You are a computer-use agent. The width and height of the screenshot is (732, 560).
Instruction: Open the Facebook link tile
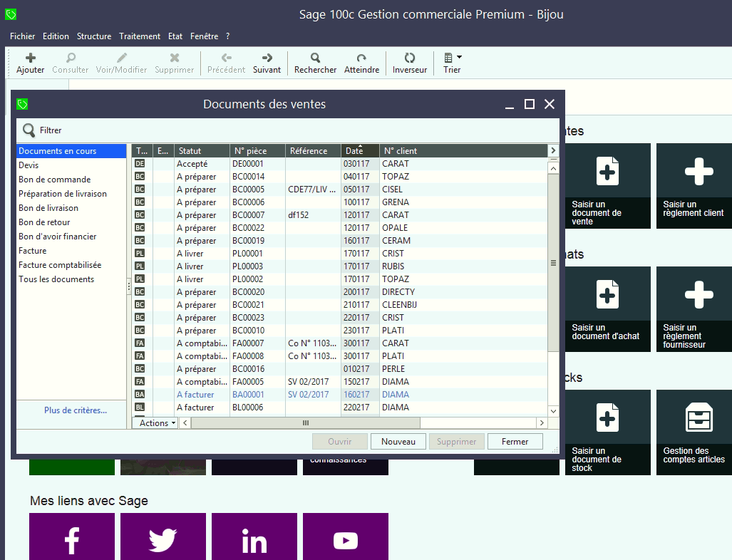click(72, 536)
